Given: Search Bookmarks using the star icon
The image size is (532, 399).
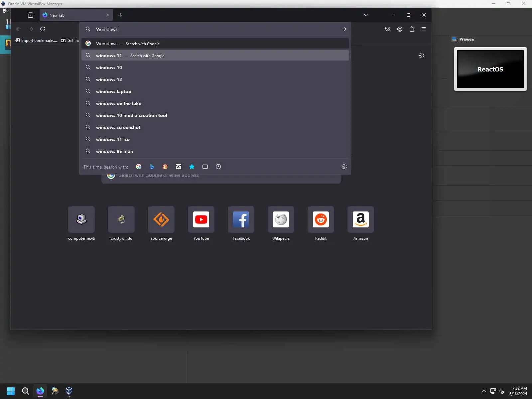Looking at the screenshot, I should click(192, 167).
